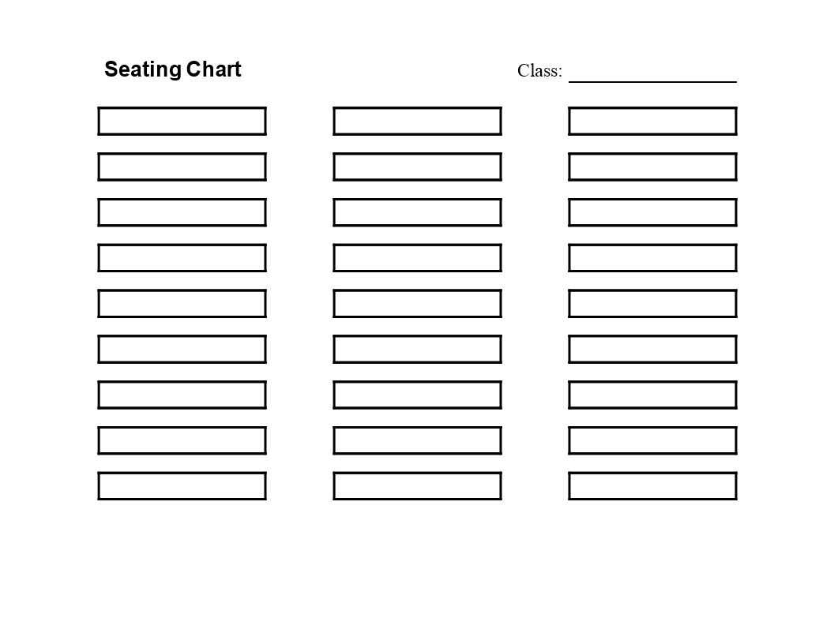Pick the third box in the right column
Screen dimensions: 834x644
coord(652,212)
